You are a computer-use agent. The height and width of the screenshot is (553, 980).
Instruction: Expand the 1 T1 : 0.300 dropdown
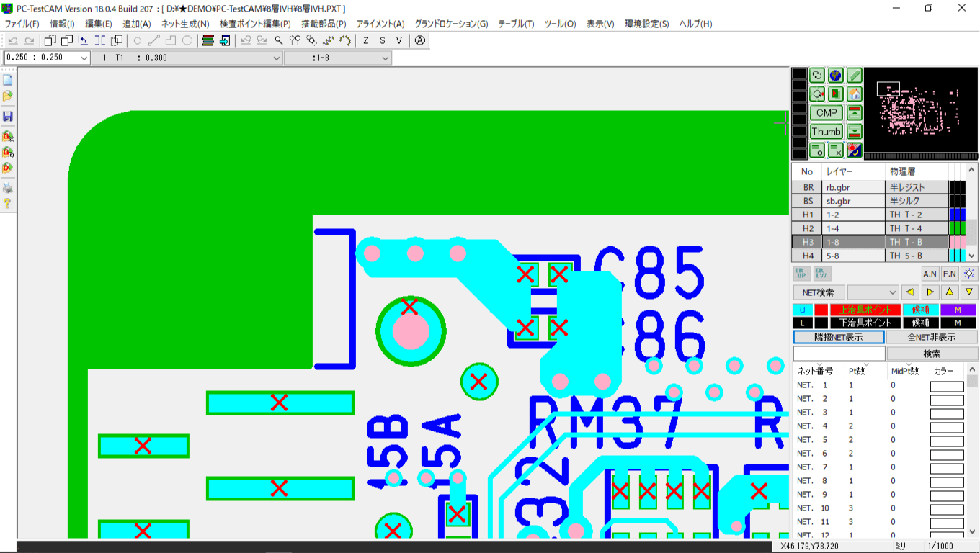coord(276,58)
